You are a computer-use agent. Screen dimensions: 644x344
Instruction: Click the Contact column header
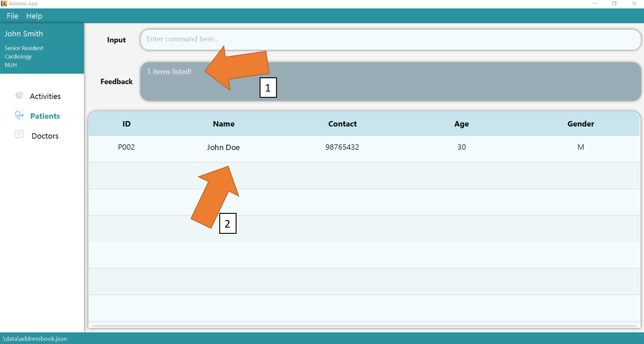[x=342, y=124]
